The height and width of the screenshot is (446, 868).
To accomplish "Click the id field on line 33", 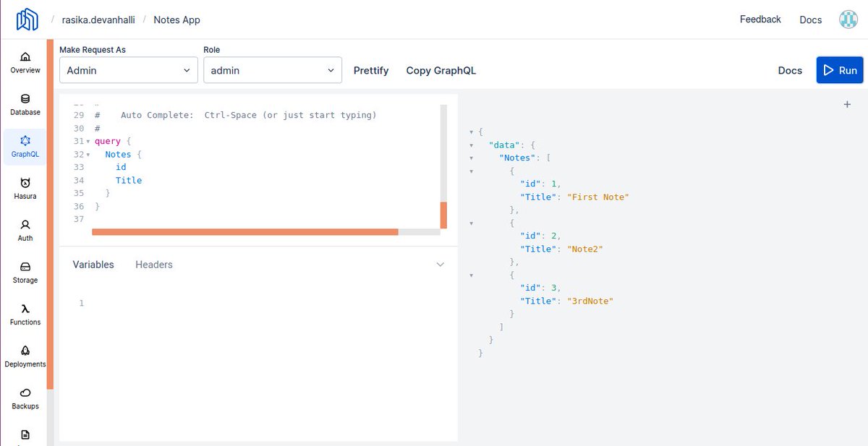I will pos(121,167).
